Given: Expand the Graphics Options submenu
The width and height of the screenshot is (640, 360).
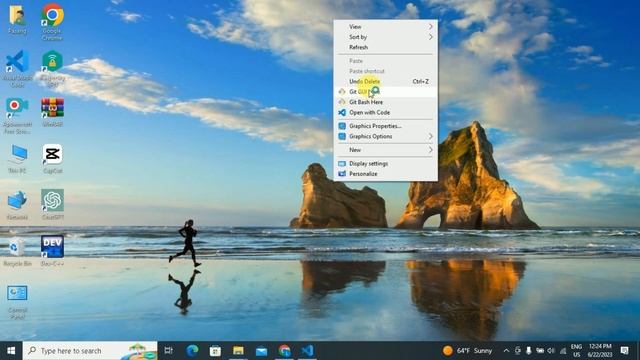Looking at the screenshot, I should [x=386, y=136].
